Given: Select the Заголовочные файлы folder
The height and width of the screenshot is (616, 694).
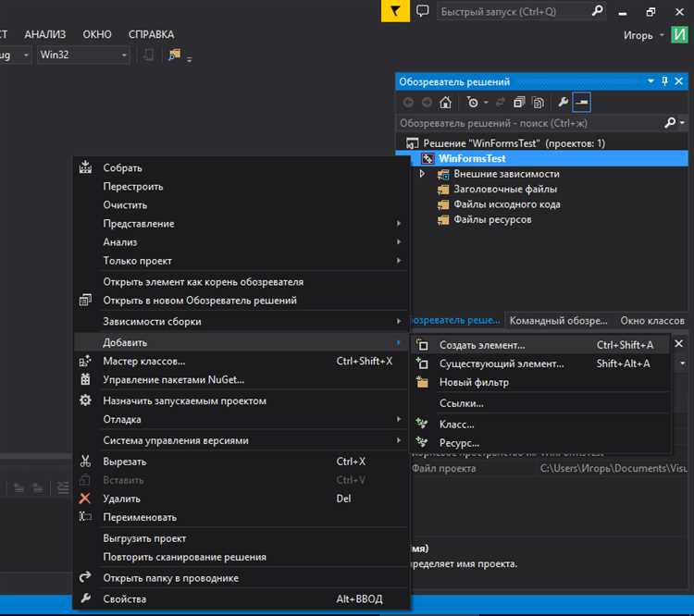Looking at the screenshot, I should tap(505, 189).
